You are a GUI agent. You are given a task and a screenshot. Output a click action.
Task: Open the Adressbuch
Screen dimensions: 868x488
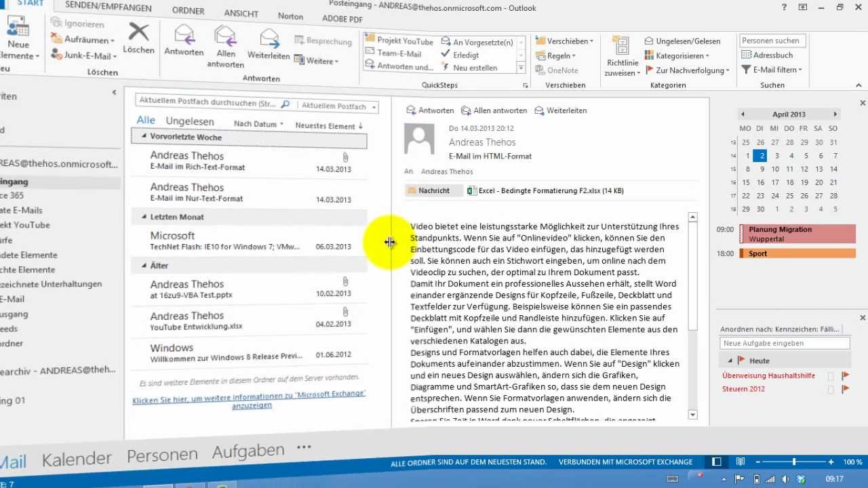[767, 55]
